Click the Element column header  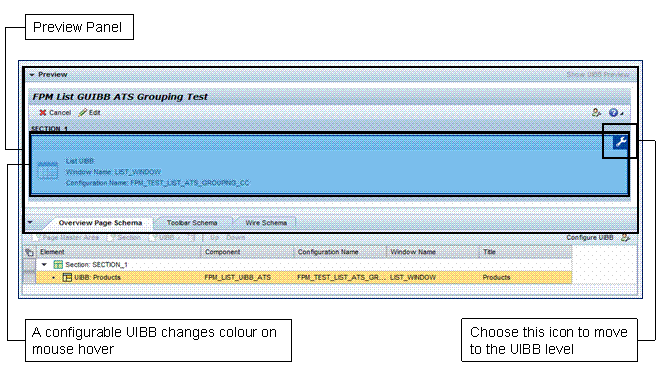point(119,252)
